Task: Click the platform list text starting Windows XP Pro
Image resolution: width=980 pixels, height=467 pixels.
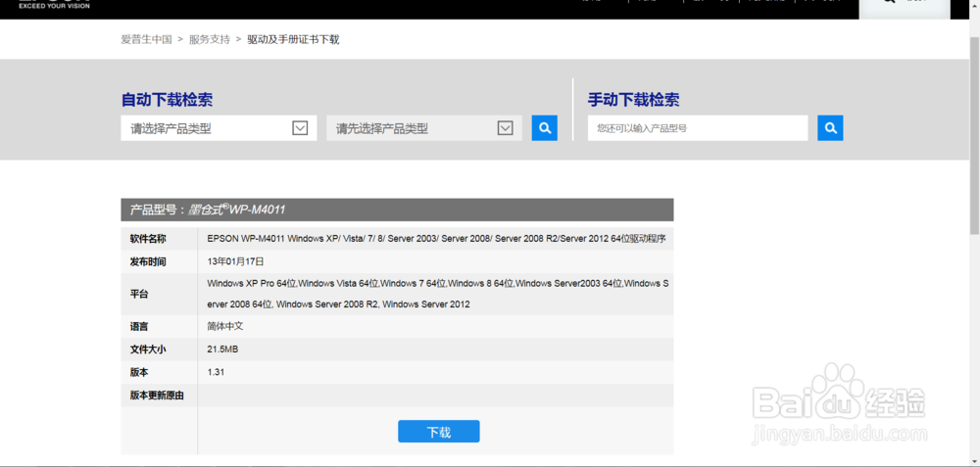Action: tap(437, 294)
